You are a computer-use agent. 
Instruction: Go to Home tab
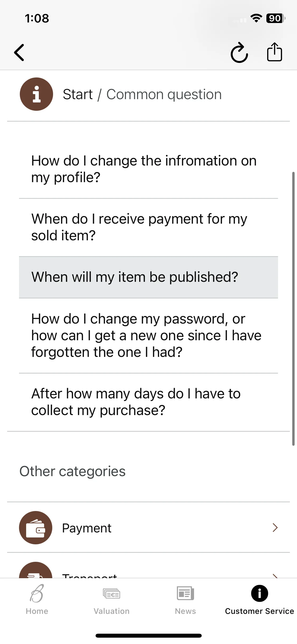click(37, 600)
